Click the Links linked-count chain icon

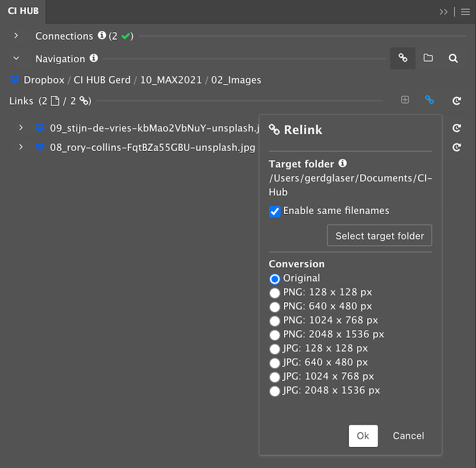(x=84, y=100)
